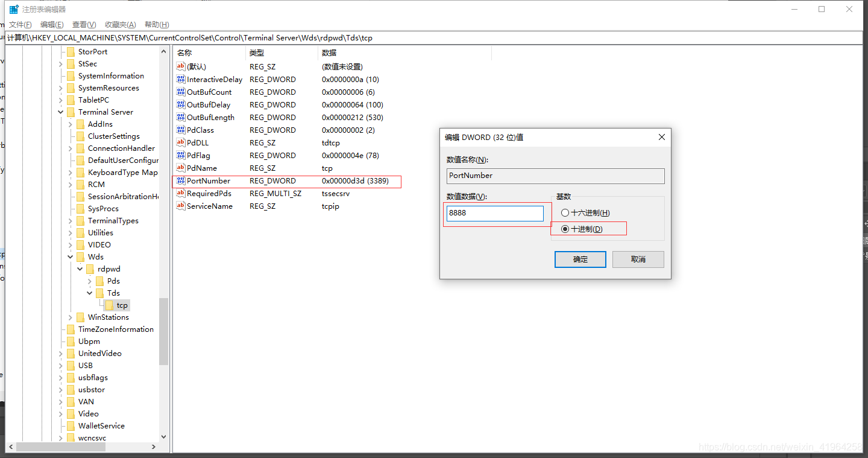Click the 确定 button in DWORD dialog
This screenshot has width=868, height=458.
coord(580,259)
